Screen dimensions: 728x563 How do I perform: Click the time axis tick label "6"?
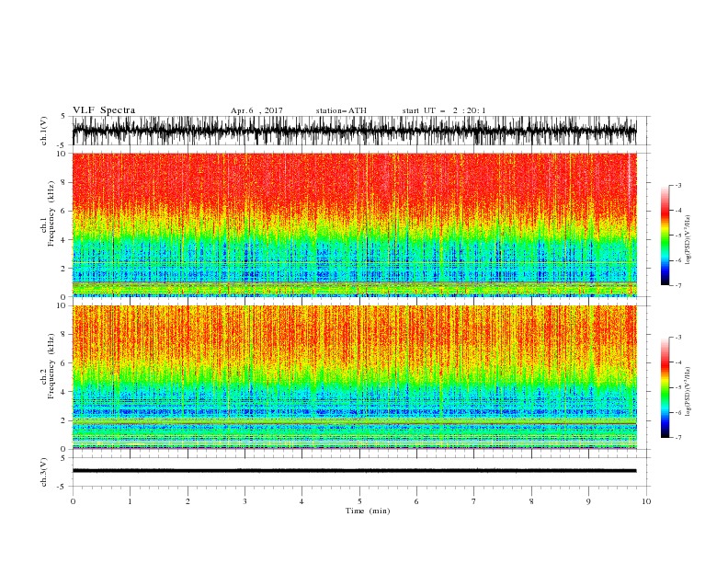tap(416, 501)
